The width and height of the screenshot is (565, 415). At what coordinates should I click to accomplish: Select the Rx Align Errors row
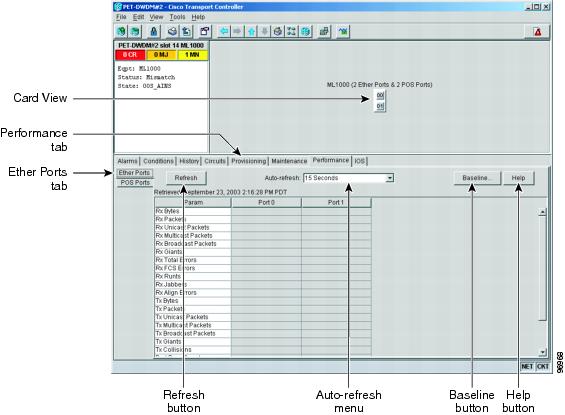click(x=263, y=293)
